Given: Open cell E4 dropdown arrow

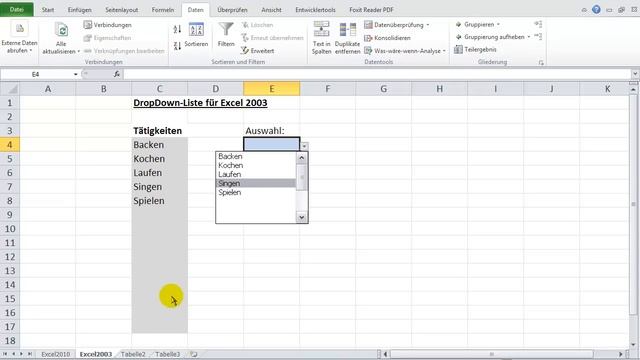Looking at the screenshot, I should pyautogui.click(x=304, y=146).
